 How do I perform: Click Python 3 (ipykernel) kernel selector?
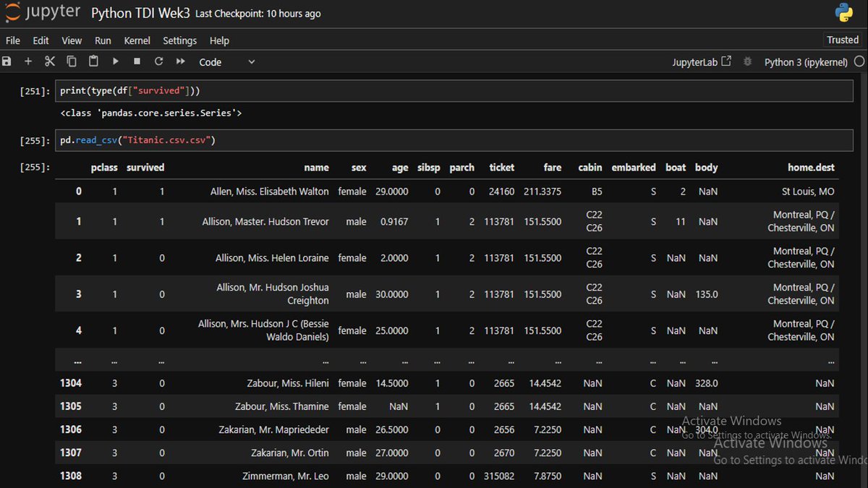pos(806,62)
